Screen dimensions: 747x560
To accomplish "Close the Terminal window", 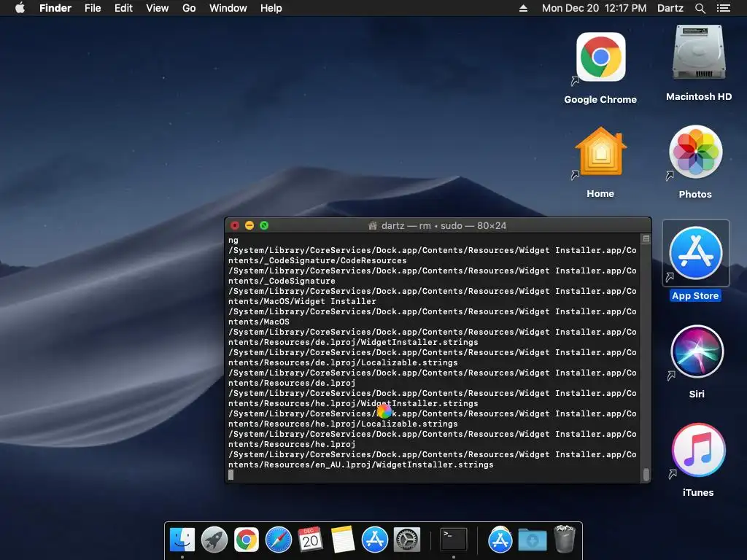I will coord(235,225).
